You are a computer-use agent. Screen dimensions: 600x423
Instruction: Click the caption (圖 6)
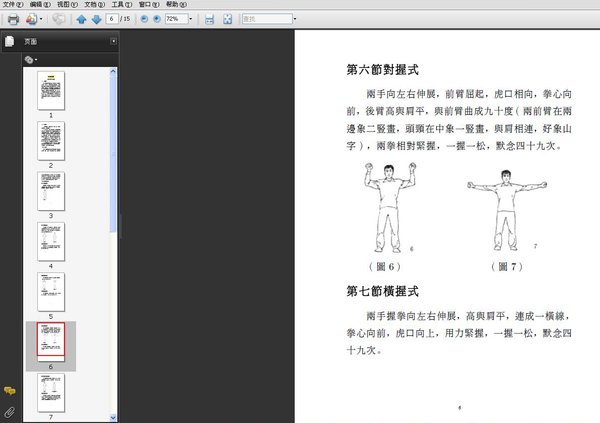pyautogui.click(x=385, y=266)
